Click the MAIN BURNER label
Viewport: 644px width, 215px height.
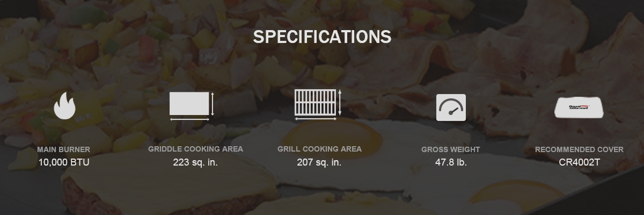(64, 149)
